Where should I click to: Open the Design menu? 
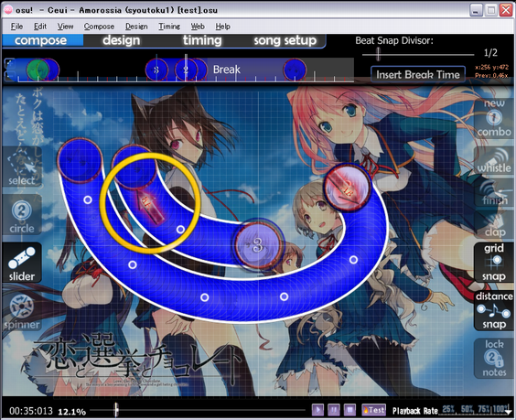(x=136, y=27)
